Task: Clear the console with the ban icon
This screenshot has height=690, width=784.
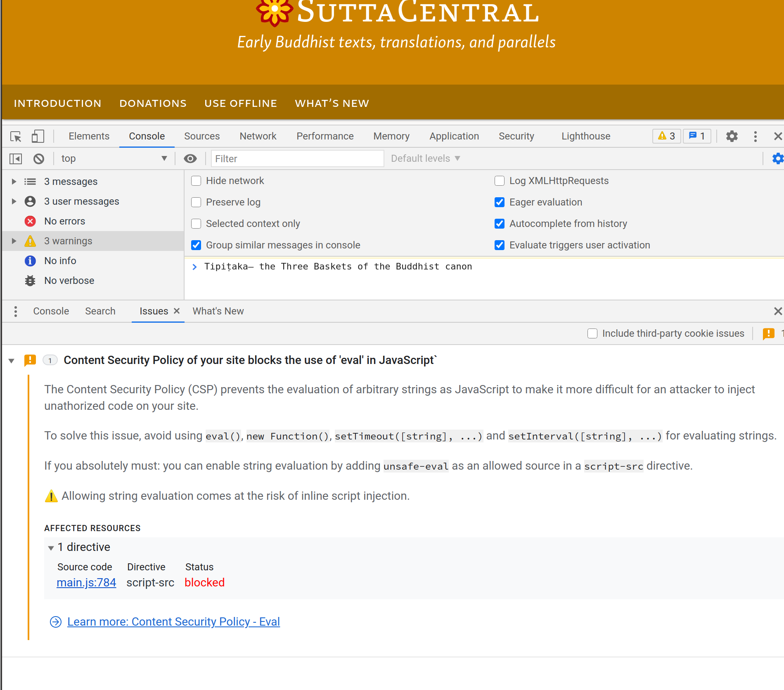Action: pos(39,158)
